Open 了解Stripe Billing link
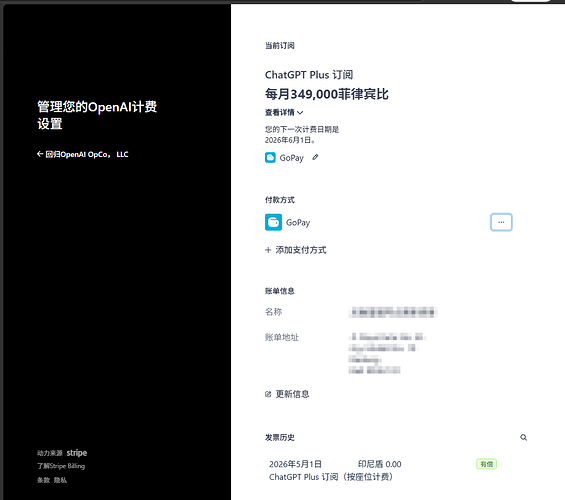565x500 pixels. pos(61,466)
